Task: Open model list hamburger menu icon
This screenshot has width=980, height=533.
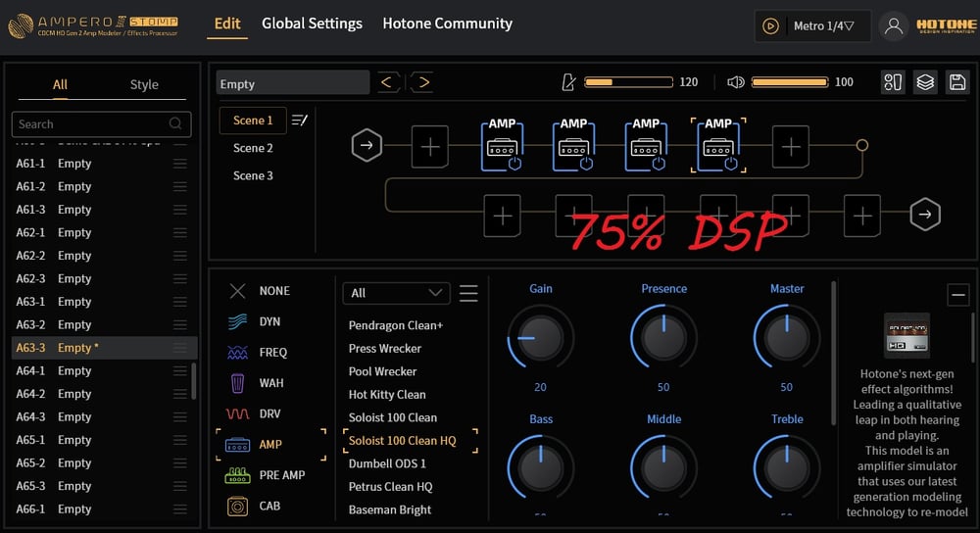Action: pos(468,293)
